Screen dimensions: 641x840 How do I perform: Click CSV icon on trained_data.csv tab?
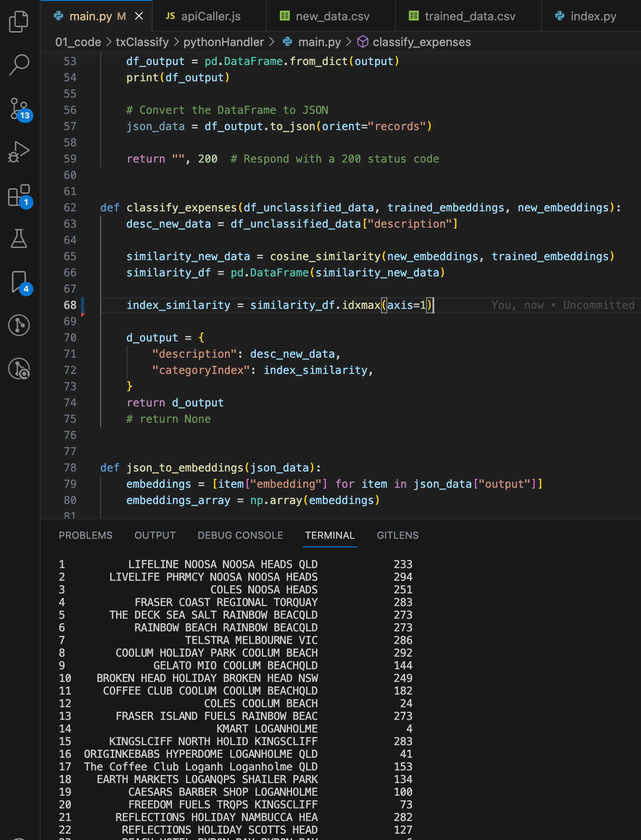[414, 16]
